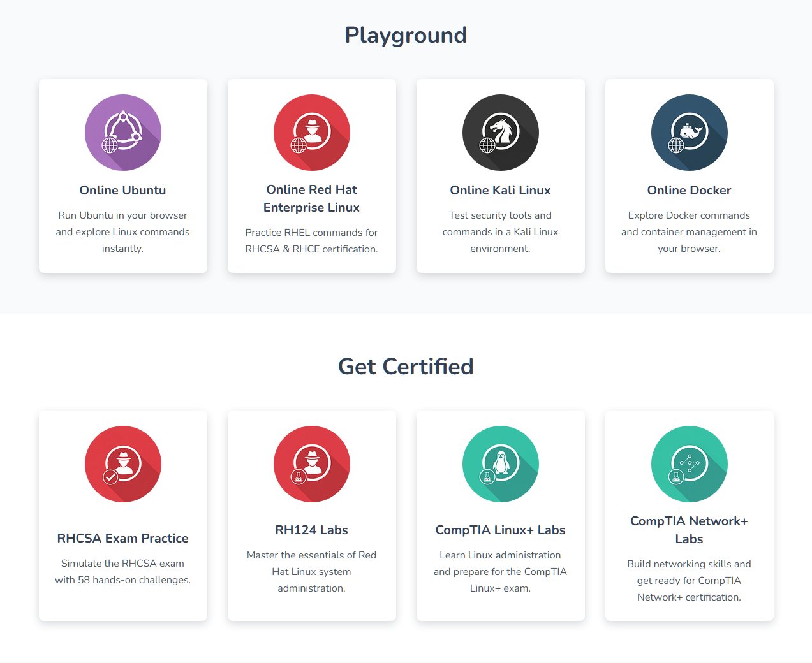The height and width of the screenshot is (663, 812).
Task: Click the Get Certified section heading
Action: click(x=406, y=367)
